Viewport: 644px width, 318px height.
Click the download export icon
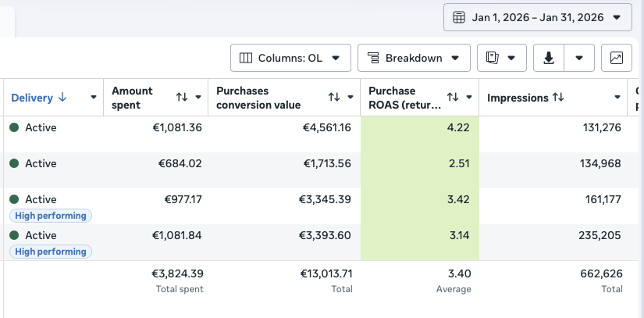pos(549,58)
